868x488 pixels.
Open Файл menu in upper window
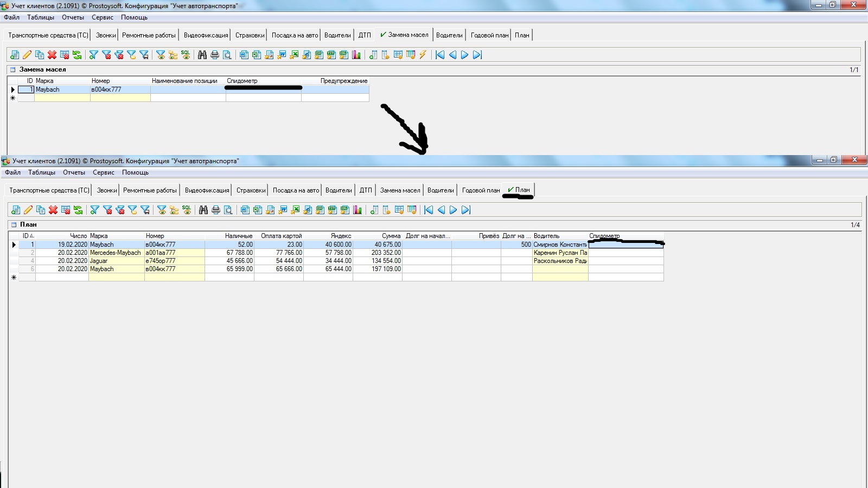tap(11, 17)
